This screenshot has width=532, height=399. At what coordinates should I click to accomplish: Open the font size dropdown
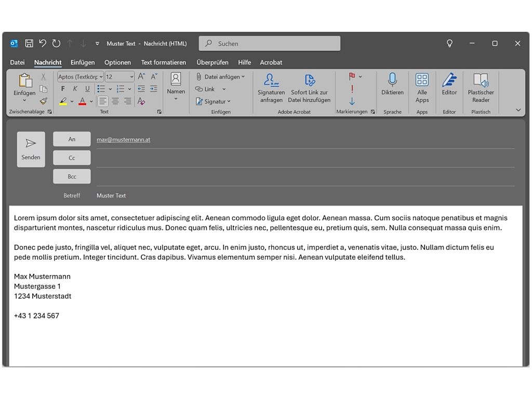click(131, 77)
